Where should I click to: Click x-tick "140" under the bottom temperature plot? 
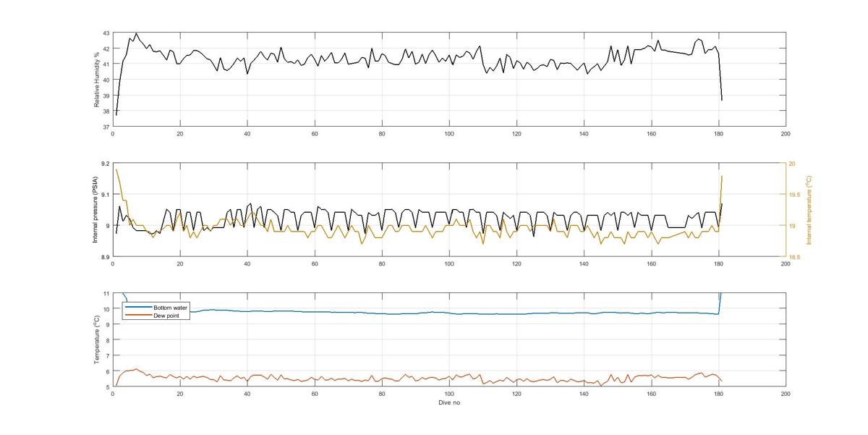coord(584,394)
